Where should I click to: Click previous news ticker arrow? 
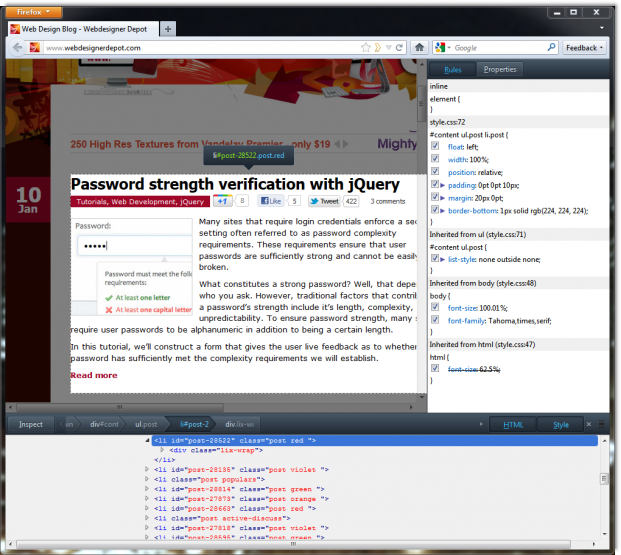tap(337, 144)
